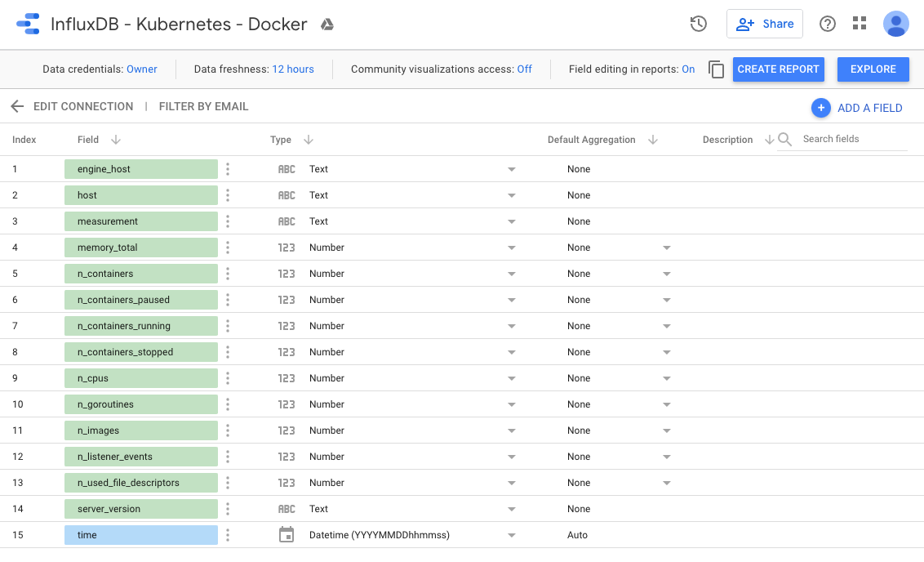Open aggregation dropdown for n_used_file_descriptors
The width and height of the screenshot is (924, 562).
(x=667, y=483)
